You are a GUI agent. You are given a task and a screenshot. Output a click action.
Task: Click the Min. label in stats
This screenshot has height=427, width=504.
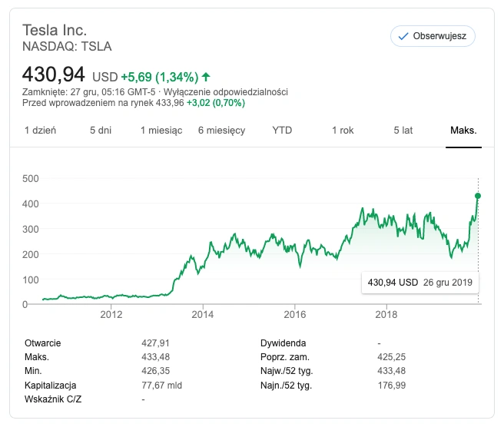click(x=33, y=371)
